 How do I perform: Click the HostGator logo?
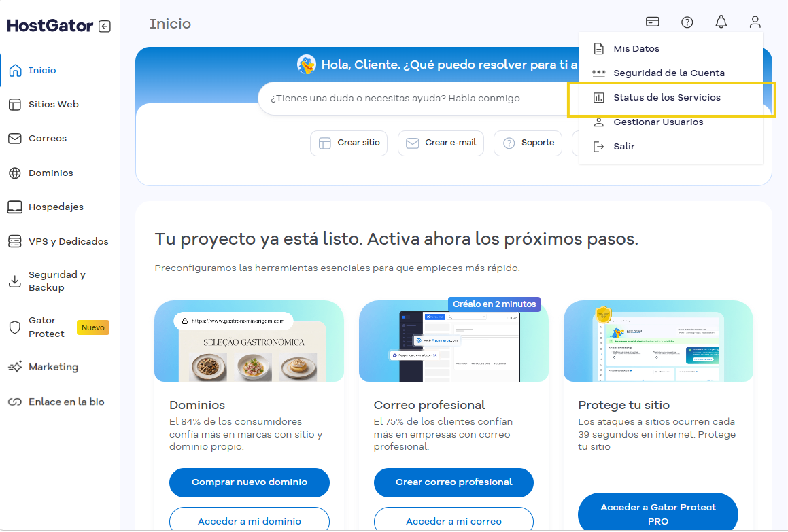(x=50, y=26)
